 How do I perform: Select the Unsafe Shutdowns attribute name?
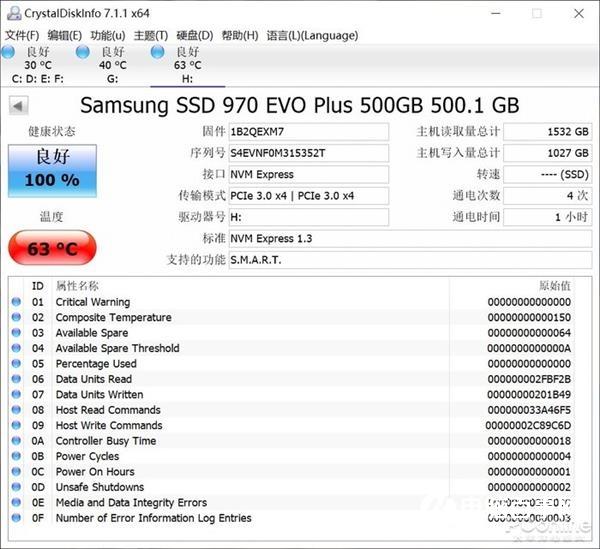(100, 487)
